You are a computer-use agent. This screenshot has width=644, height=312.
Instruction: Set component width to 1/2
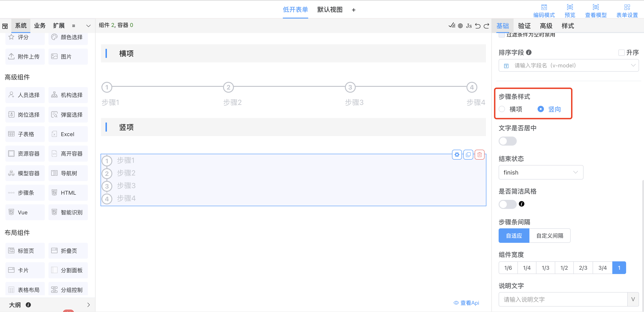point(564,268)
